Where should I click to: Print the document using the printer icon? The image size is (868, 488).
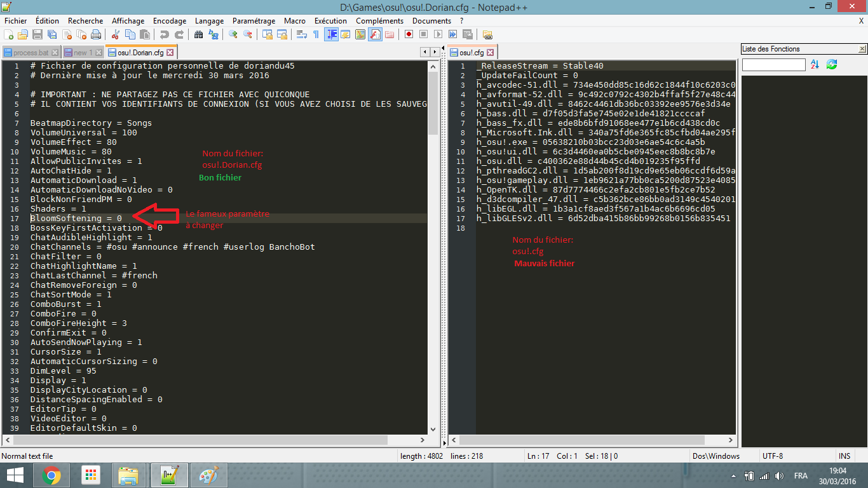(x=96, y=34)
